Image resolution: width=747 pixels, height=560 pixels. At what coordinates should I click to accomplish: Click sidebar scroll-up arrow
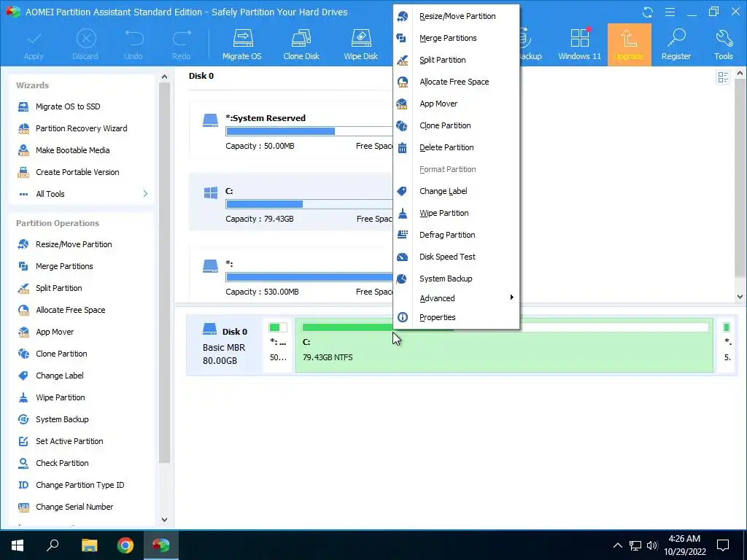164,76
